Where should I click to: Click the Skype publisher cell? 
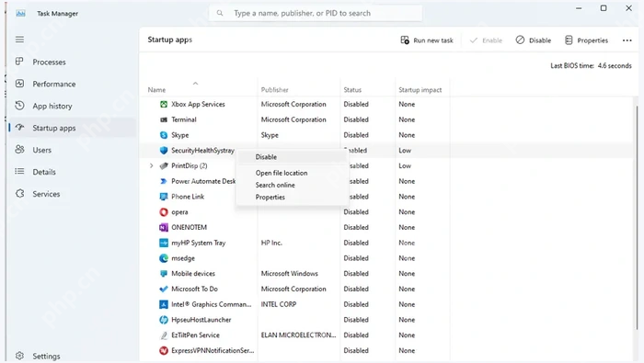coord(270,135)
